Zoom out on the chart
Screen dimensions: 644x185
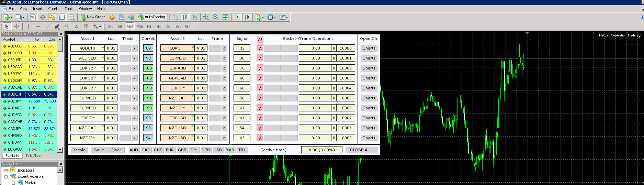click(x=216, y=17)
